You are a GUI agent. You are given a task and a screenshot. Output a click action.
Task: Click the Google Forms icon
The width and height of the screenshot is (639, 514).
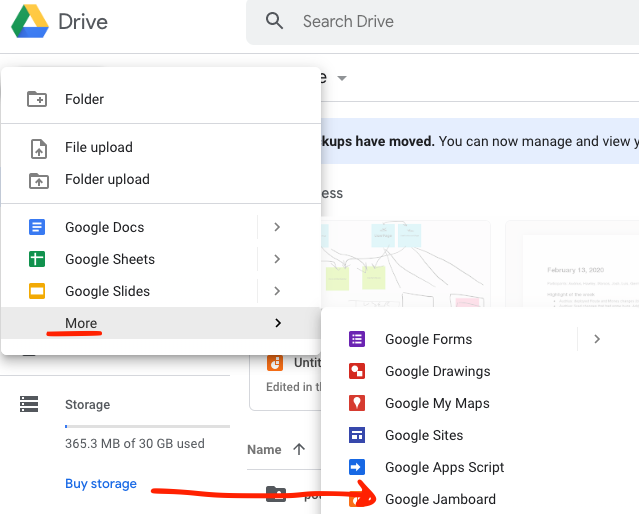357,339
